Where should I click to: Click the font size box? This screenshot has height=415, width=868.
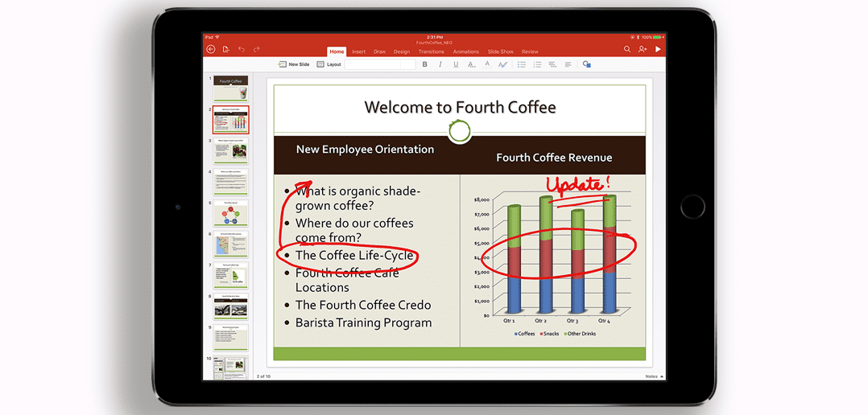point(408,64)
